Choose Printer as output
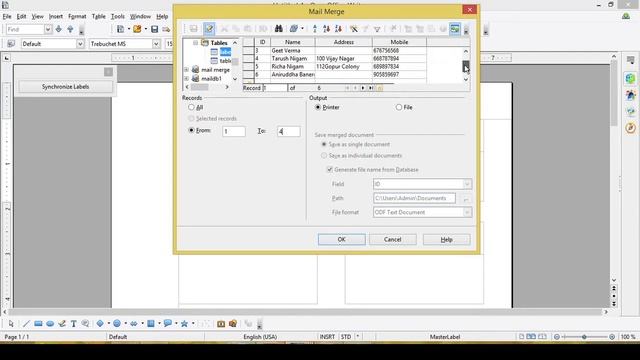This screenshot has height=360, width=640. tap(318, 107)
